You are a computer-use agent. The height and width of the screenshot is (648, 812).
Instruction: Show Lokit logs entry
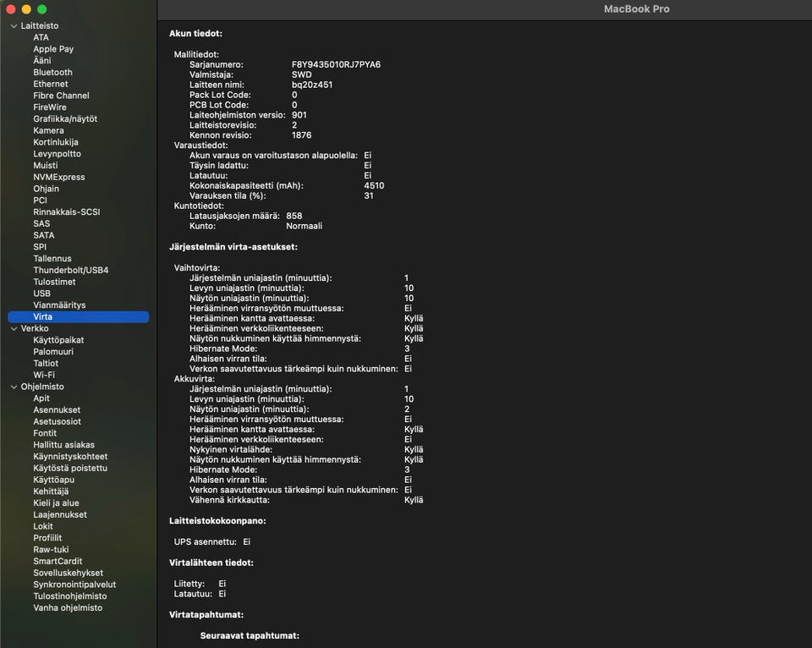point(43,526)
